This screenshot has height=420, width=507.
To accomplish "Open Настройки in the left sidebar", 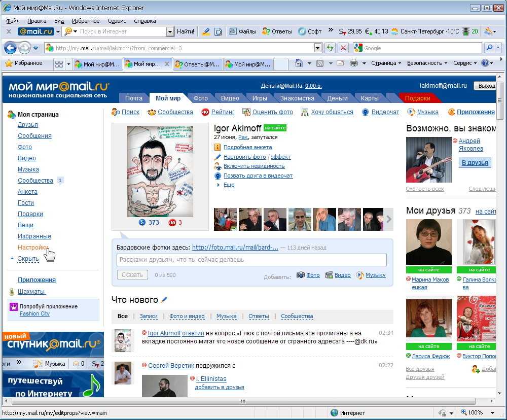I will tap(33, 247).
